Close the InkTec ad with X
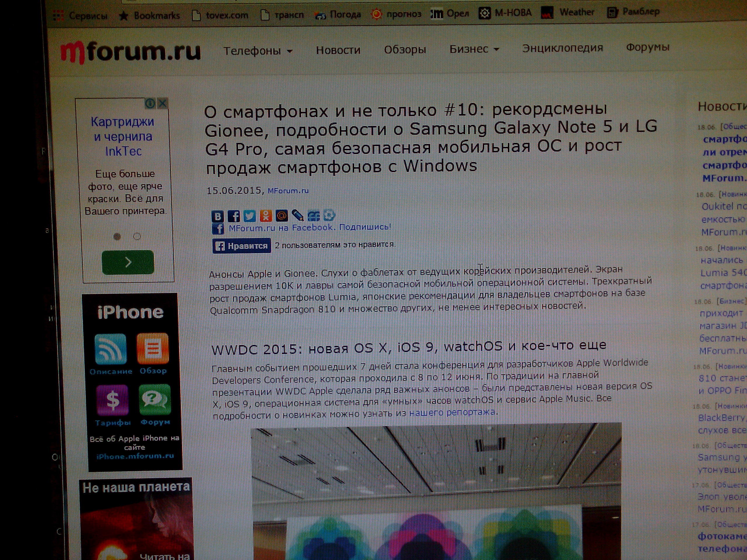 [163, 103]
